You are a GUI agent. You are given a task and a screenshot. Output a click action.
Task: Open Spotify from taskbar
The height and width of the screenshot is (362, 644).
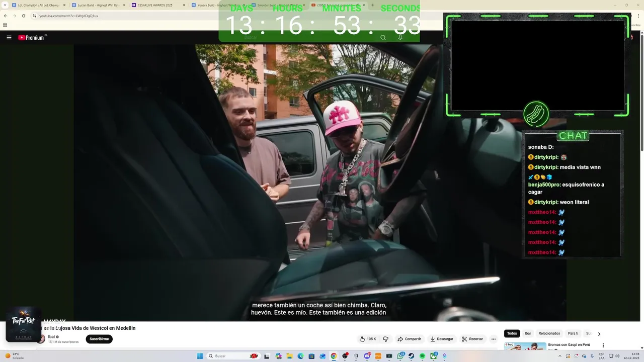click(422, 356)
